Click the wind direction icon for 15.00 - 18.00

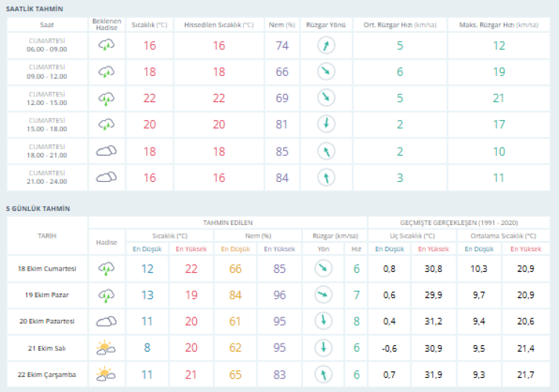(325, 124)
